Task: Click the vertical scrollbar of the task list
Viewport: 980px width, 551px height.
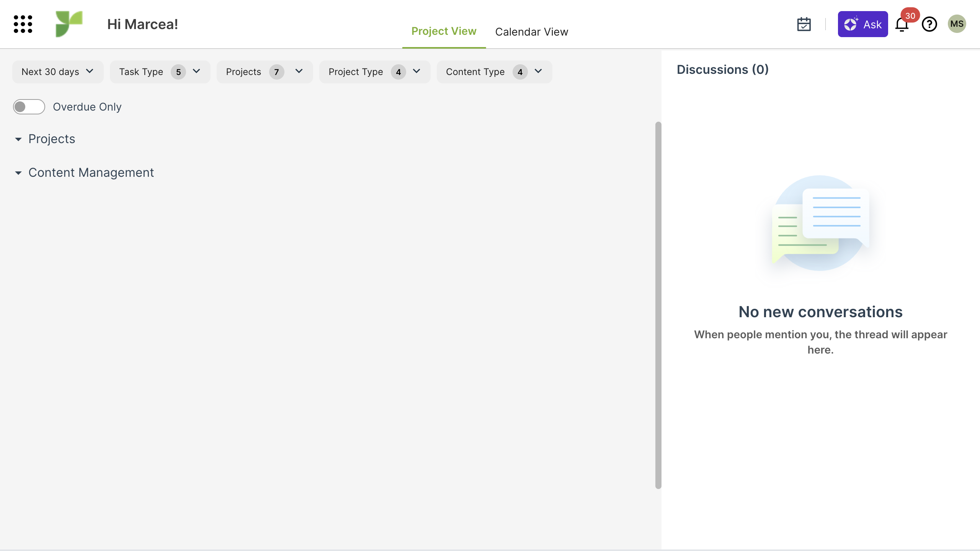Action: [658, 305]
